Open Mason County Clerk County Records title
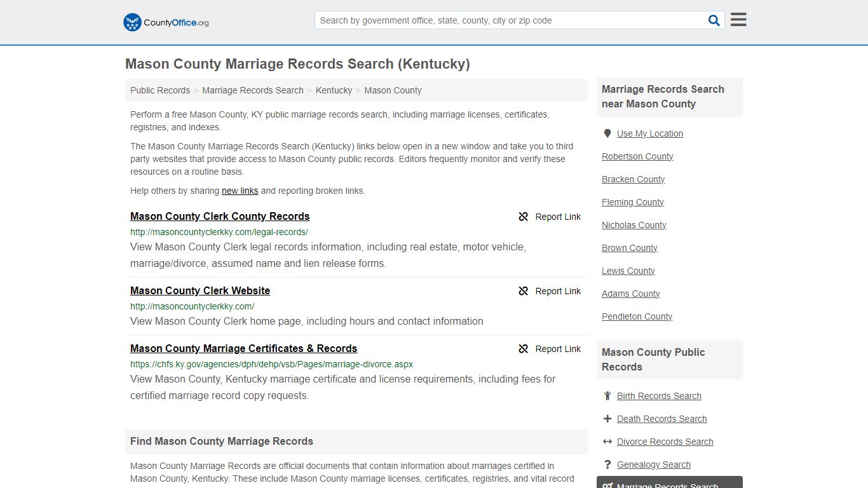This screenshot has width=868, height=488. pos(220,216)
